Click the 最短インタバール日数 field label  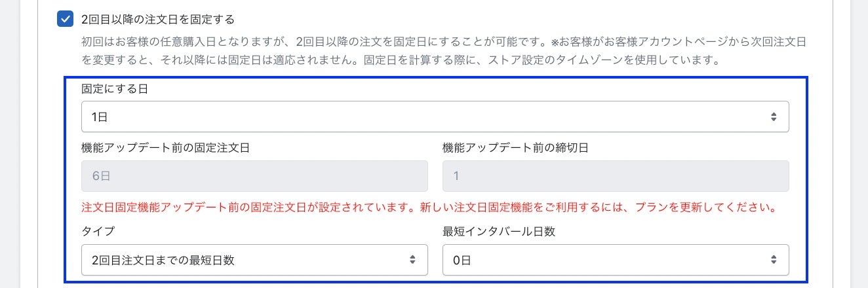click(499, 232)
